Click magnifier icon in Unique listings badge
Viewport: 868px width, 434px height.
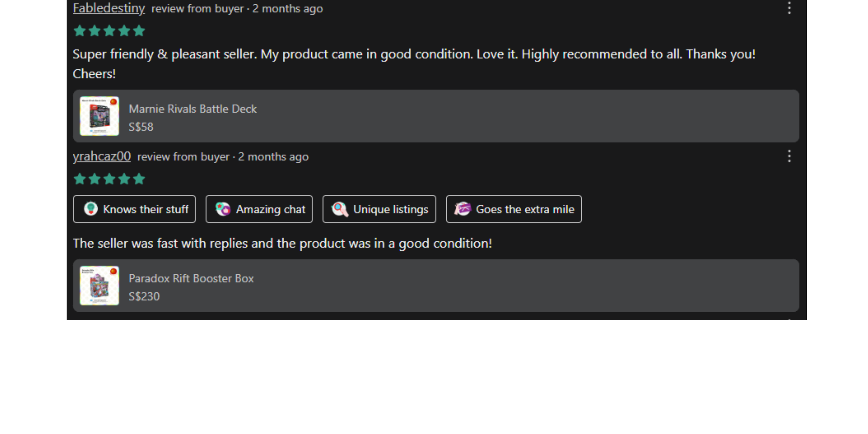point(340,209)
